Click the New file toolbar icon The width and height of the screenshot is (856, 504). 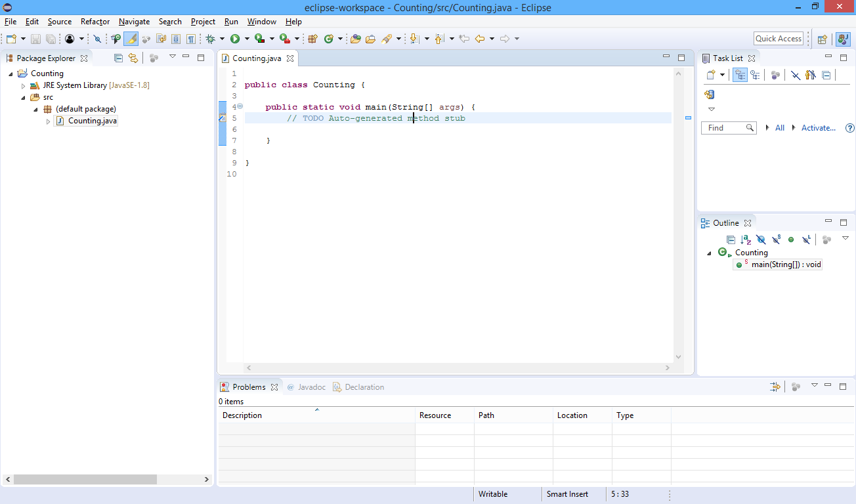[x=11, y=39]
